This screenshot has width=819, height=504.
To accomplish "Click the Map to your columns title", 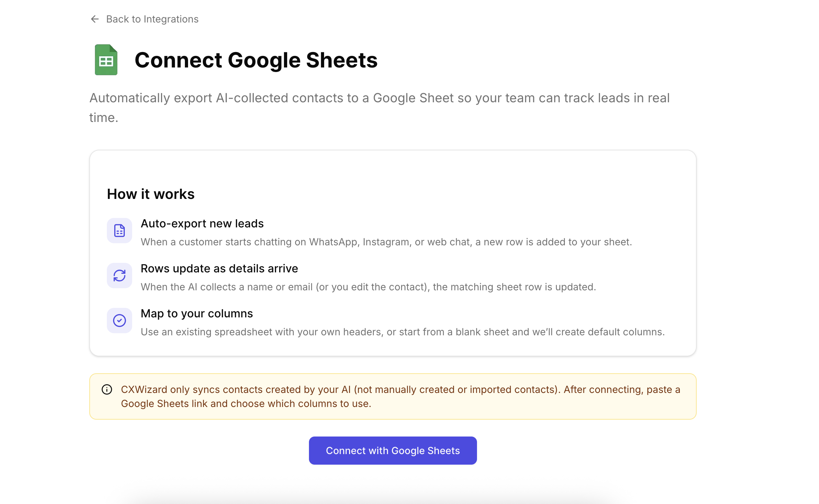I will pyautogui.click(x=197, y=314).
